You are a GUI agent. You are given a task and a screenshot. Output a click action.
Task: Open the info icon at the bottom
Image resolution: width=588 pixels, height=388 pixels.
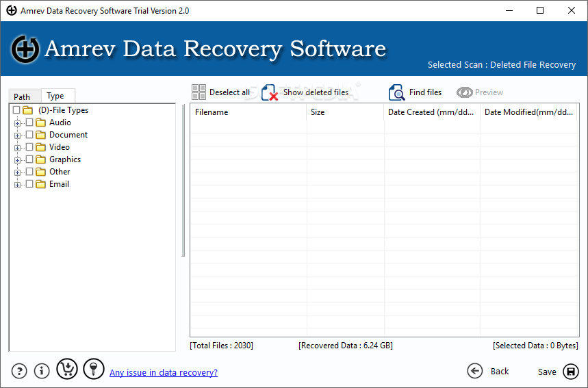pos(42,371)
